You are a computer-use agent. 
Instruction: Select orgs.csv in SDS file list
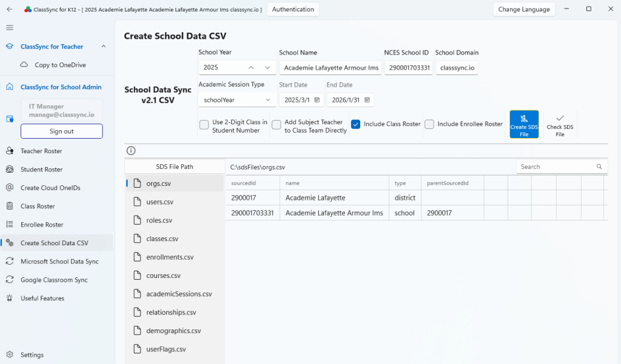click(175, 183)
